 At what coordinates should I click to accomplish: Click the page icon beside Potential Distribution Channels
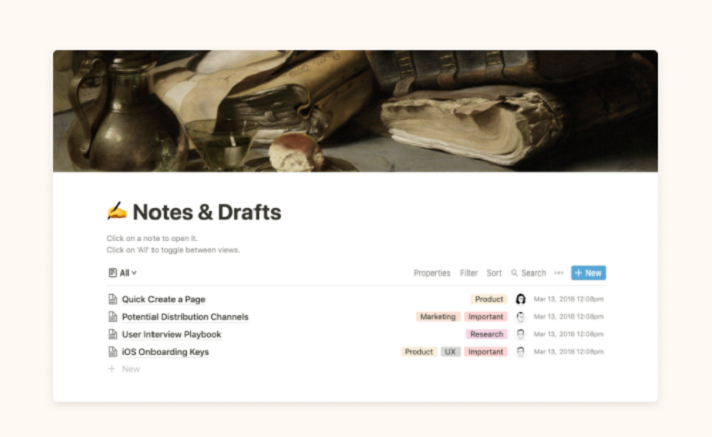113,317
